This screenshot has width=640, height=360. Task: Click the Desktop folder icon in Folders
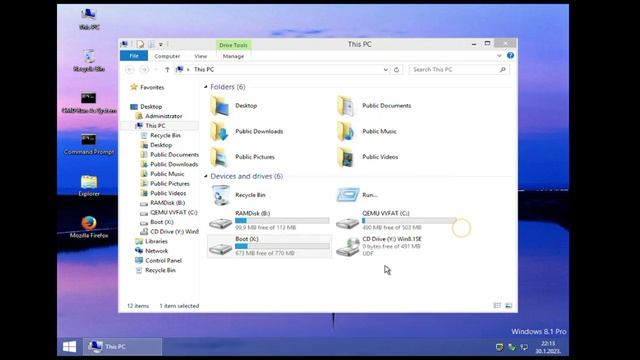(220, 106)
